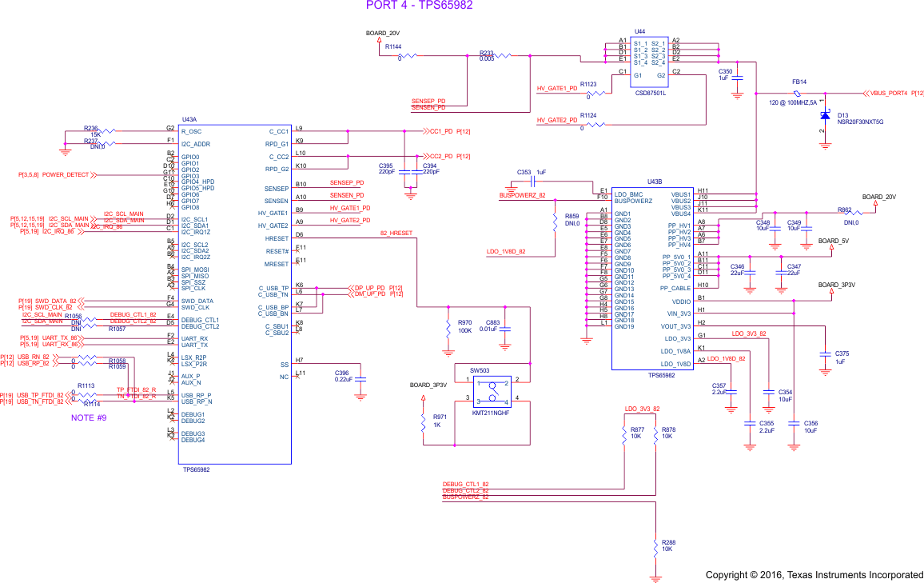Select the LDO_3V3_82 net label above R877
The width and height of the screenshot is (924, 583).
pyautogui.click(x=642, y=409)
